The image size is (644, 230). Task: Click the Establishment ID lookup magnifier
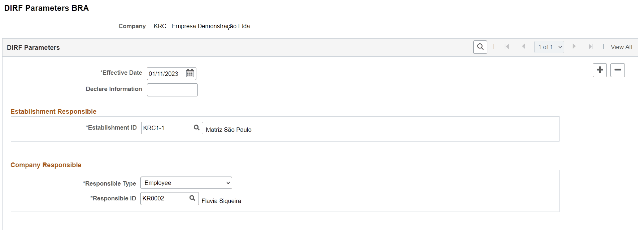(x=197, y=127)
